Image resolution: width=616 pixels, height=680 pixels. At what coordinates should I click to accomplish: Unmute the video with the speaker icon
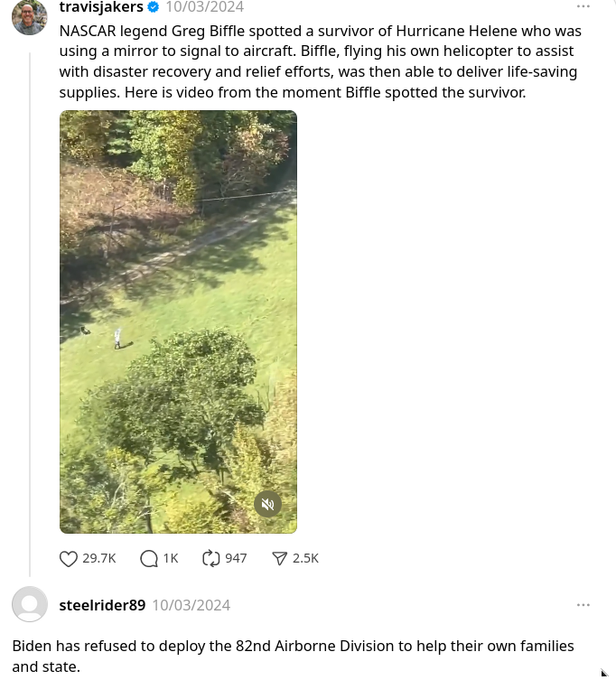point(267,504)
